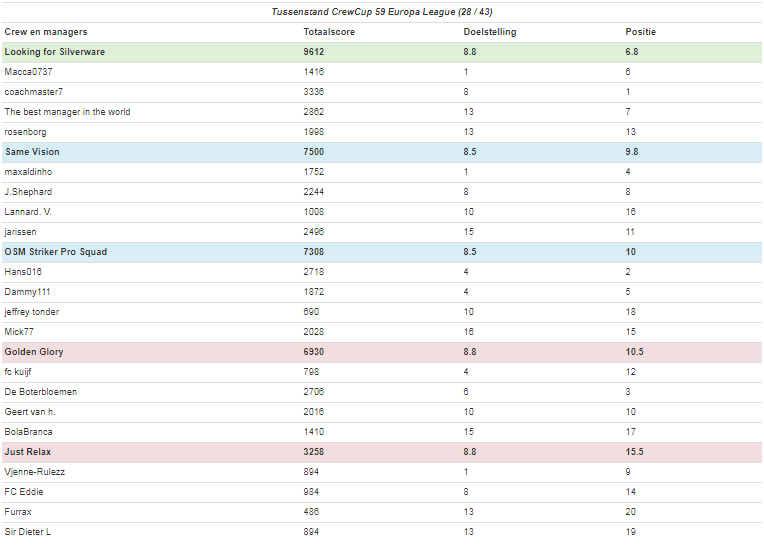Click the Positie column header
Image resolution: width=764 pixels, height=550 pixels.
(x=640, y=32)
